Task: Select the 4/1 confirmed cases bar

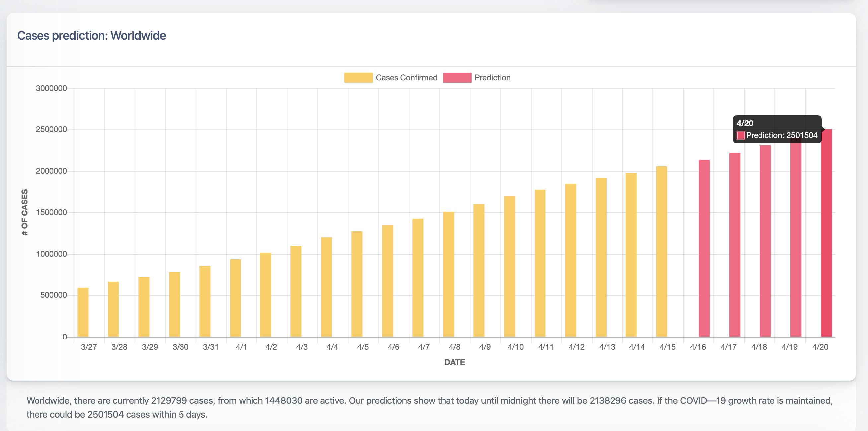Action: [236, 298]
